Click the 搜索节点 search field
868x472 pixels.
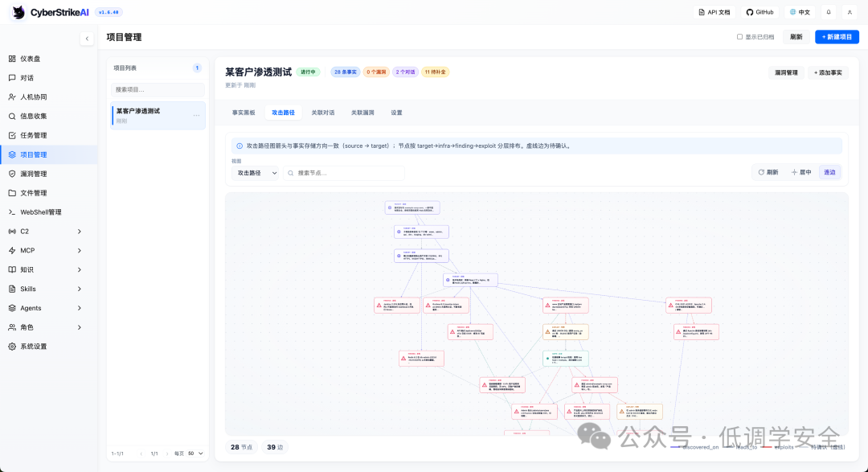tap(344, 173)
